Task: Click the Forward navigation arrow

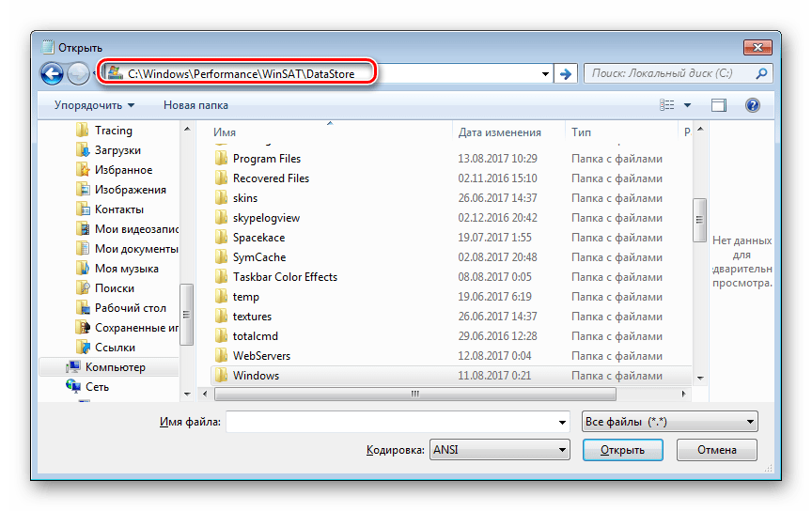Action: coord(78,73)
